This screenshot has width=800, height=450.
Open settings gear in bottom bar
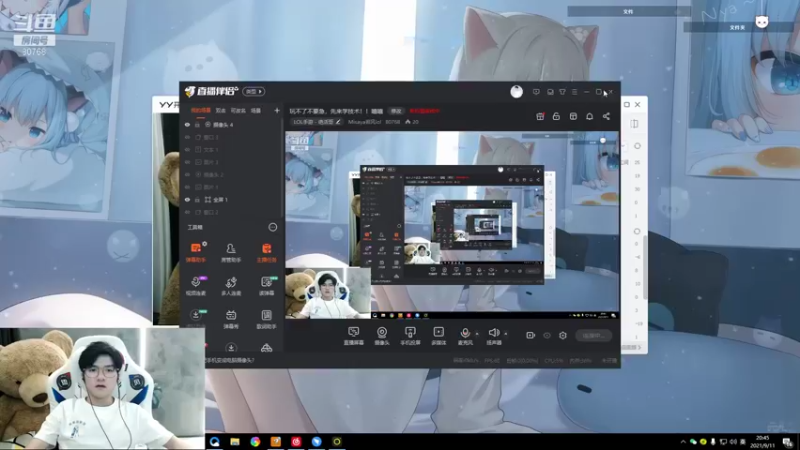coord(563,335)
